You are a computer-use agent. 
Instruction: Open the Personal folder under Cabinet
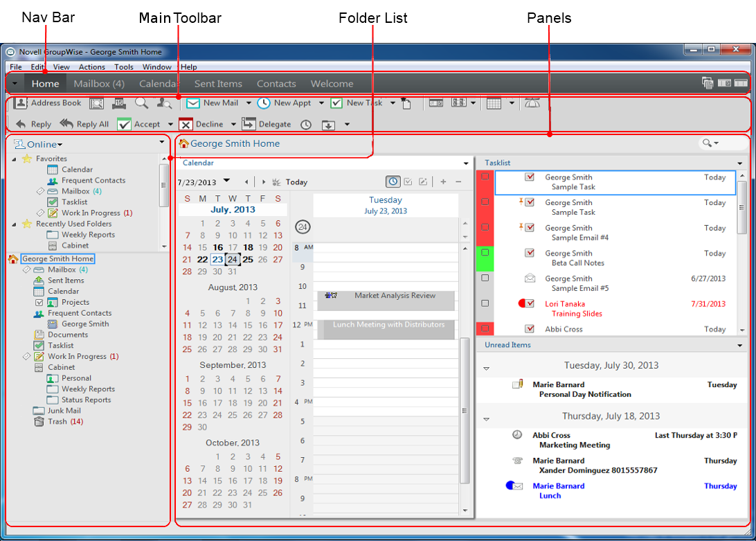[x=76, y=378]
